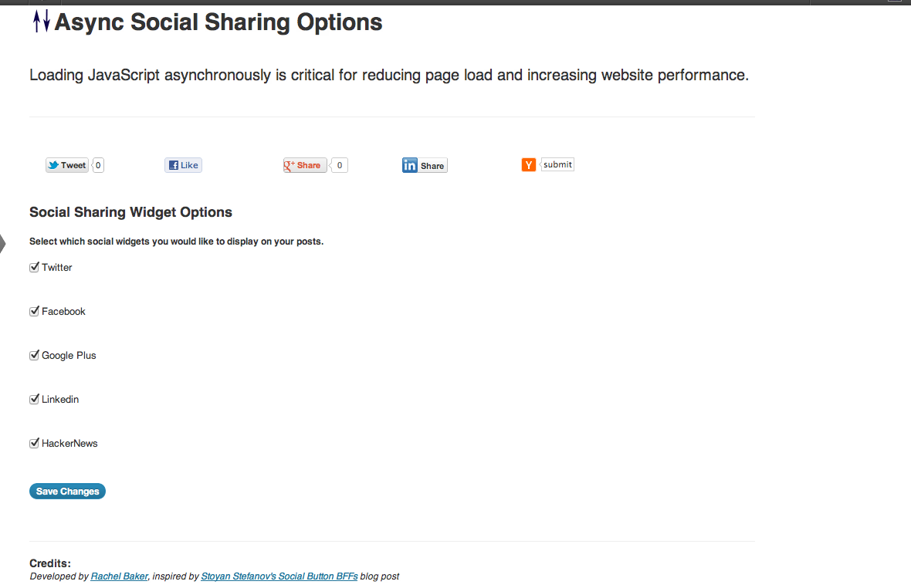
Task: Click the LinkedIn 'in' logo icon
Action: tap(410, 165)
